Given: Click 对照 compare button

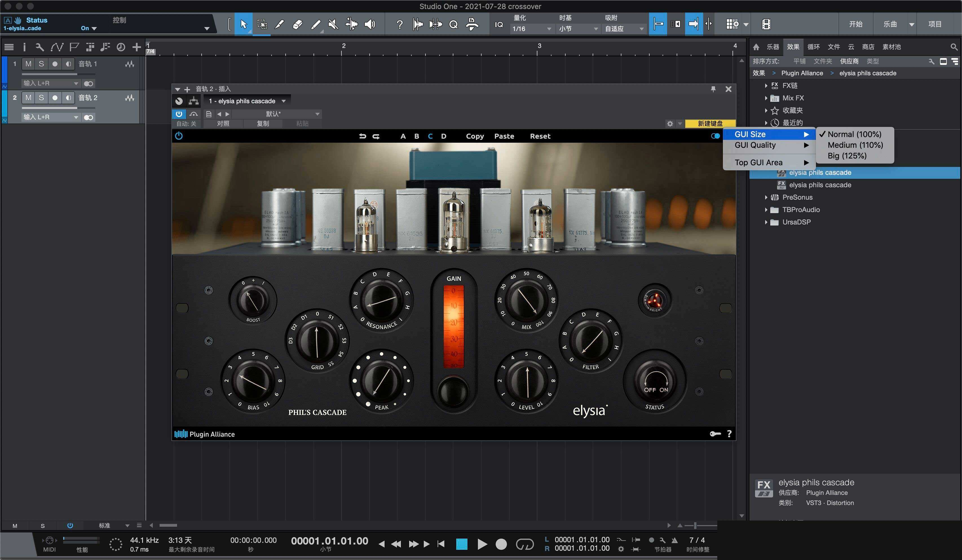Looking at the screenshot, I should pos(223,124).
